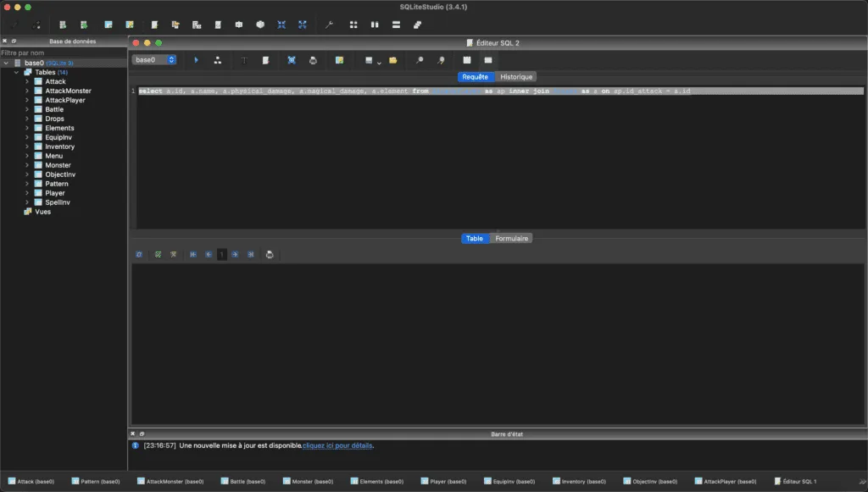
Task: Select the Player table in tree
Action: click(x=55, y=193)
